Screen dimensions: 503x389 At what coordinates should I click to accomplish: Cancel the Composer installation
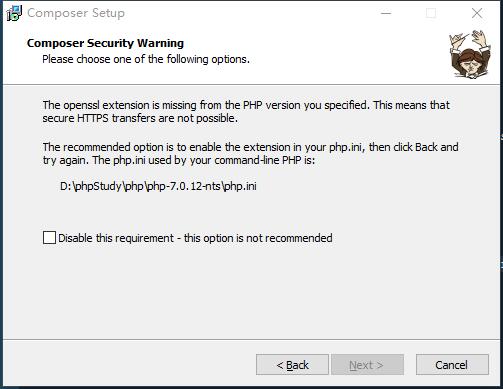click(452, 365)
